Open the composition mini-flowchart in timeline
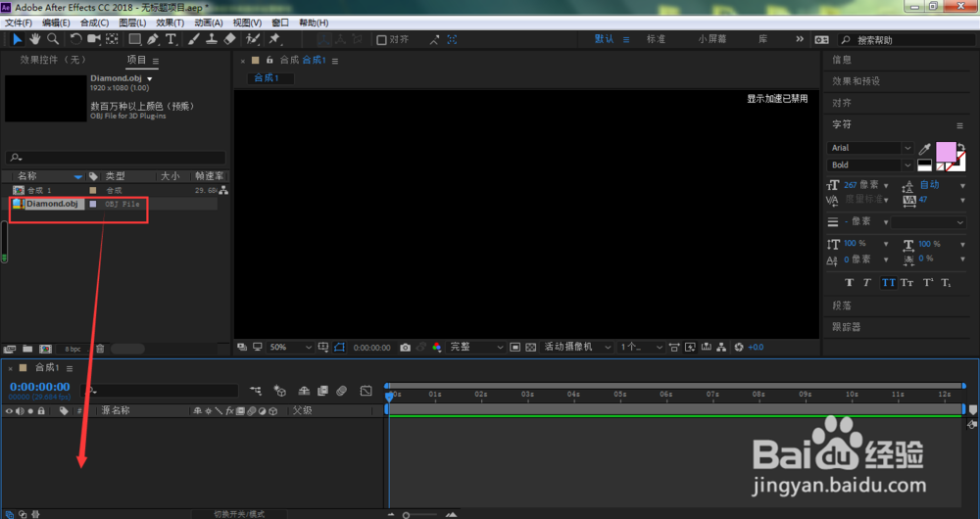The height and width of the screenshot is (519, 980). point(256,391)
